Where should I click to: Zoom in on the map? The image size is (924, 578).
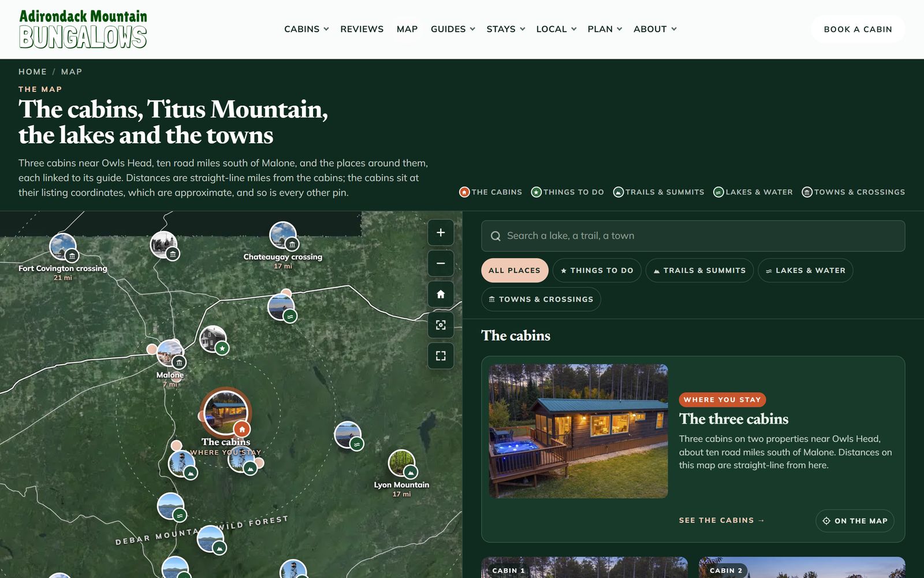tap(441, 232)
